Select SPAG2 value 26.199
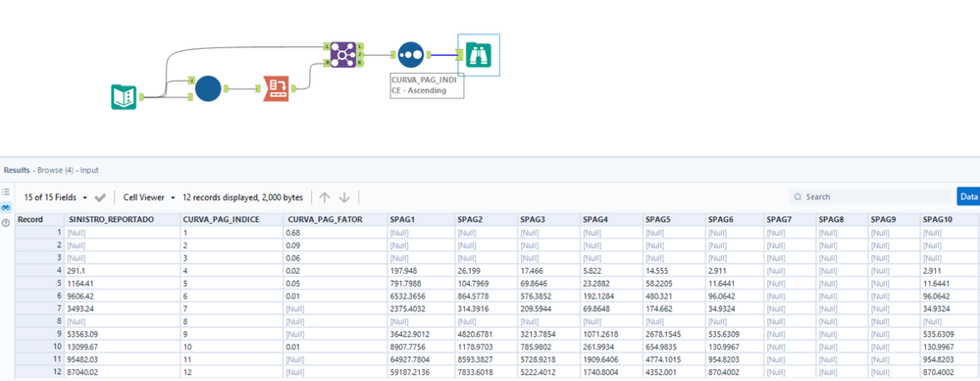Viewport: 980px width, 381px height. coord(487,270)
